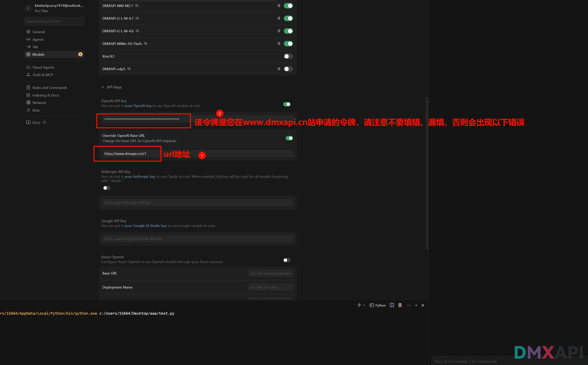
Task: Click the edit icon beside DMXAPI-G-L-M-4.6
Action: coord(137,31)
